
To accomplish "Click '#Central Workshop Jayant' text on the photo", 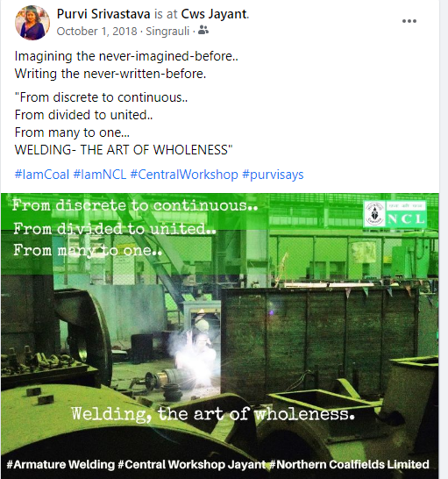I will 192,464.
